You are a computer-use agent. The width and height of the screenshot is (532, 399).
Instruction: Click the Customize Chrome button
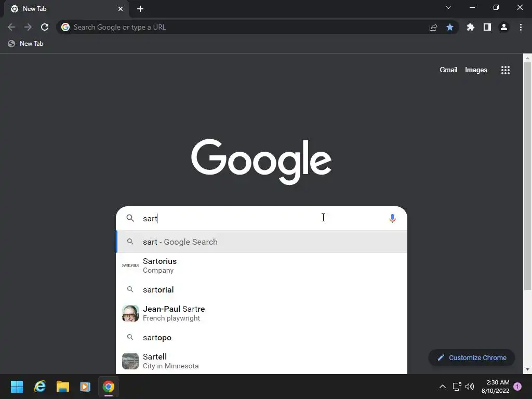472,357
